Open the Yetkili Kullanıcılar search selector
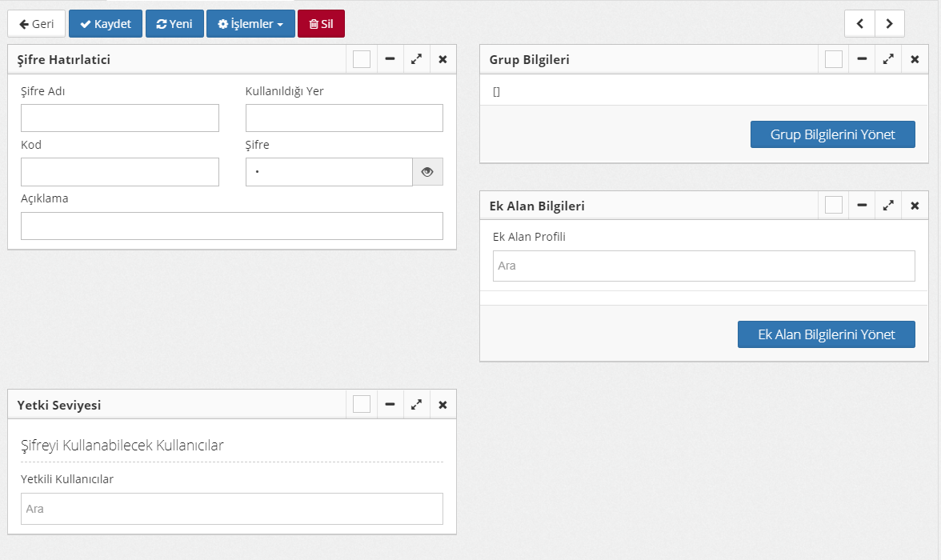The image size is (941, 560). [x=231, y=509]
